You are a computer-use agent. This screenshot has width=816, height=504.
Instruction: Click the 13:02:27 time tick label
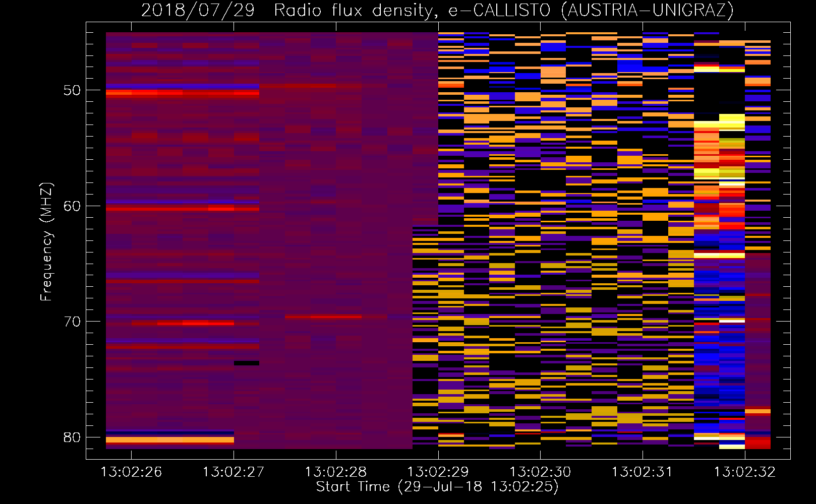point(234,472)
